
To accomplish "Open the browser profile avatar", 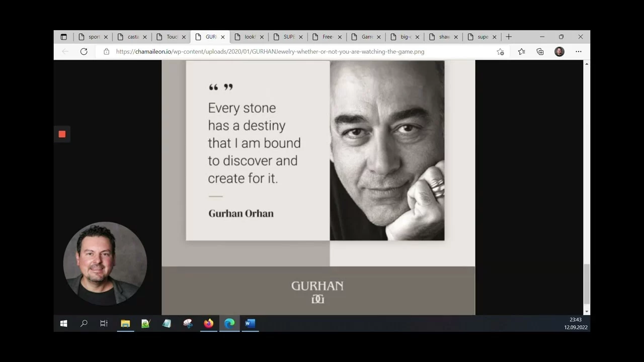I will pyautogui.click(x=559, y=51).
